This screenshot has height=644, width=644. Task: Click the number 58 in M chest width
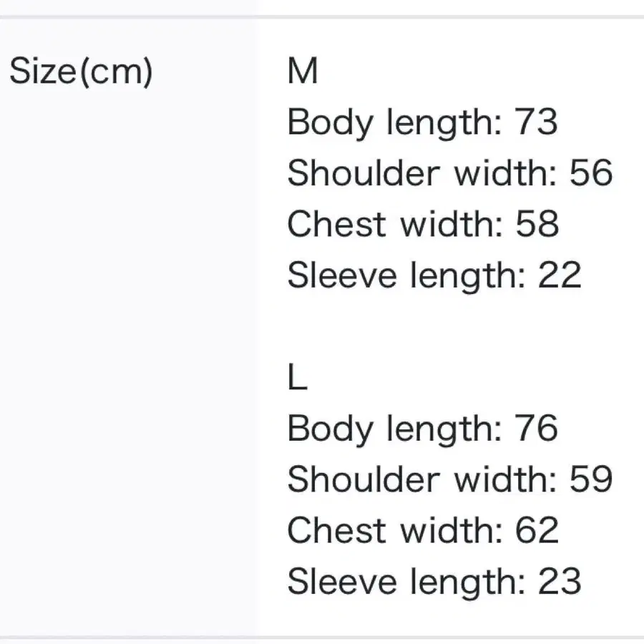tap(537, 224)
